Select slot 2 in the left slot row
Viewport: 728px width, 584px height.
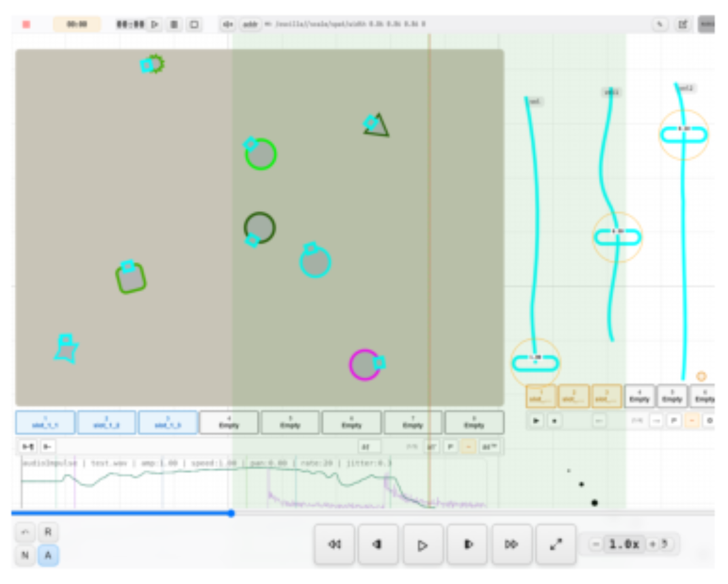(107, 423)
